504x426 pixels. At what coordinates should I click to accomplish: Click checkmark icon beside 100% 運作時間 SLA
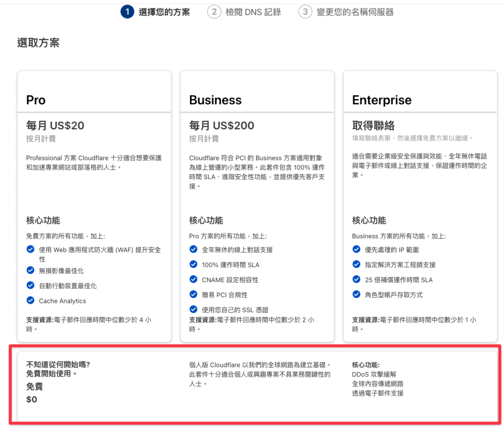coord(193,264)
